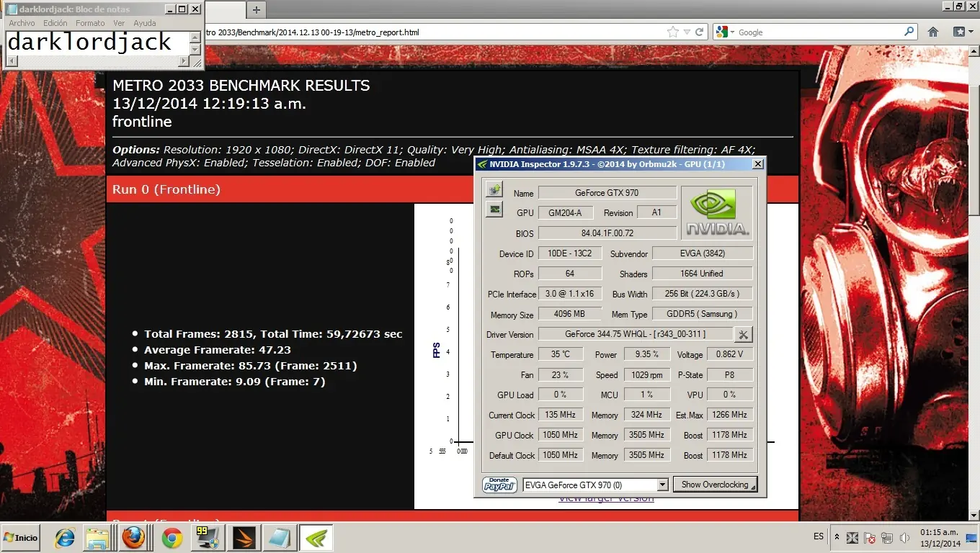Open the URL history dropdown arrow
The height and width of the screenshot is (553, 980).
click(x=687, y=32)
